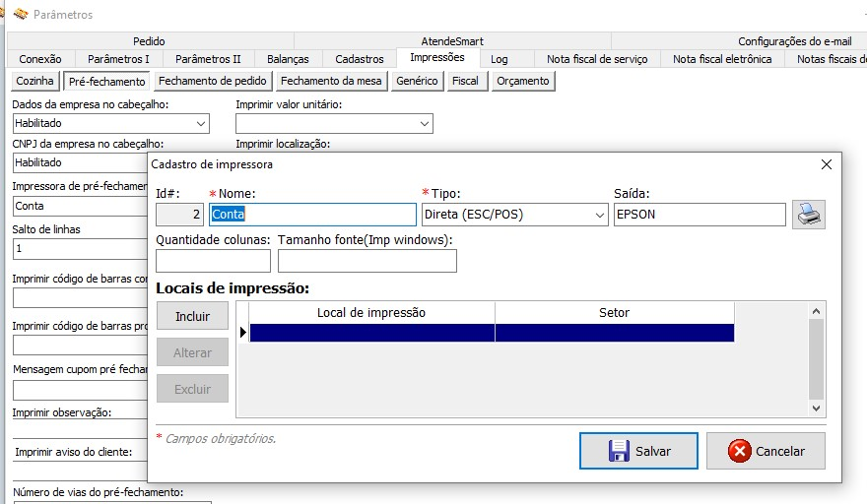Click the Setor column header
867x504 pixels.
615,313
